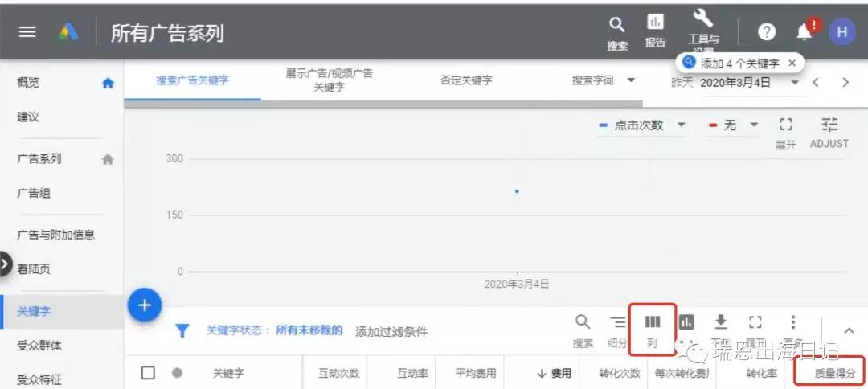Open the account avatar H
The width and height of the screenshot is (868, 389).
click(842, 32)
